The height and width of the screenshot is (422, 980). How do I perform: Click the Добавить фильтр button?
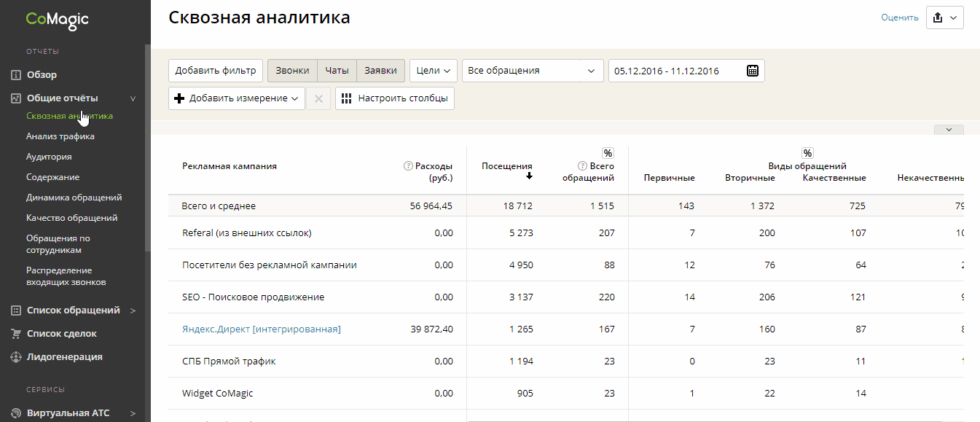216,71
